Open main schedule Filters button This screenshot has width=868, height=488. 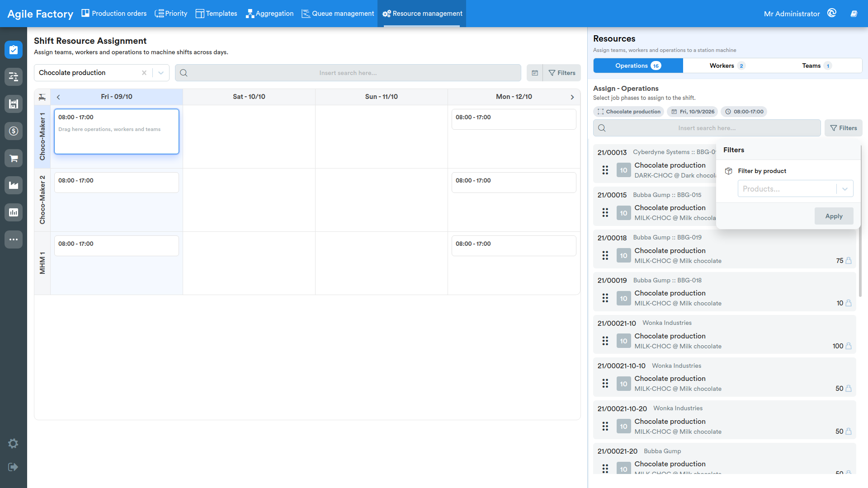561,73
